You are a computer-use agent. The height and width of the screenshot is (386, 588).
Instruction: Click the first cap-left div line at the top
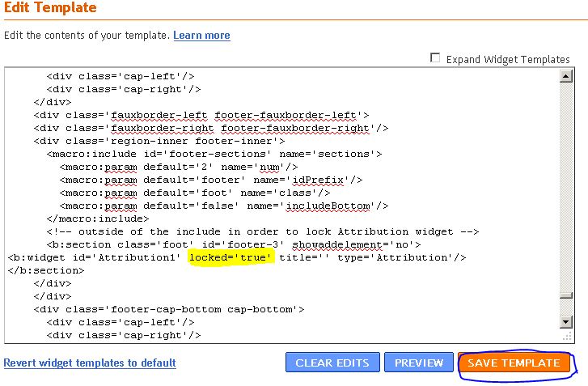(121, 76)
